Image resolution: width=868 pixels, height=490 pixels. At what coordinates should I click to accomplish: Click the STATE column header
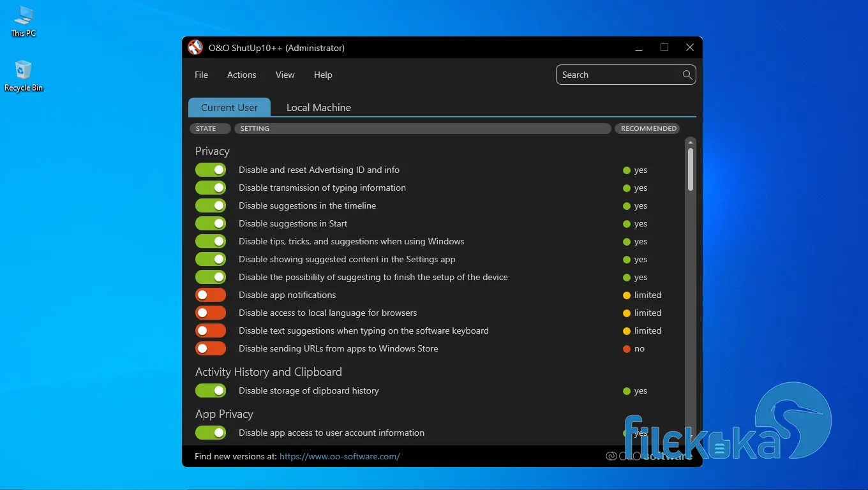(210, 128)
